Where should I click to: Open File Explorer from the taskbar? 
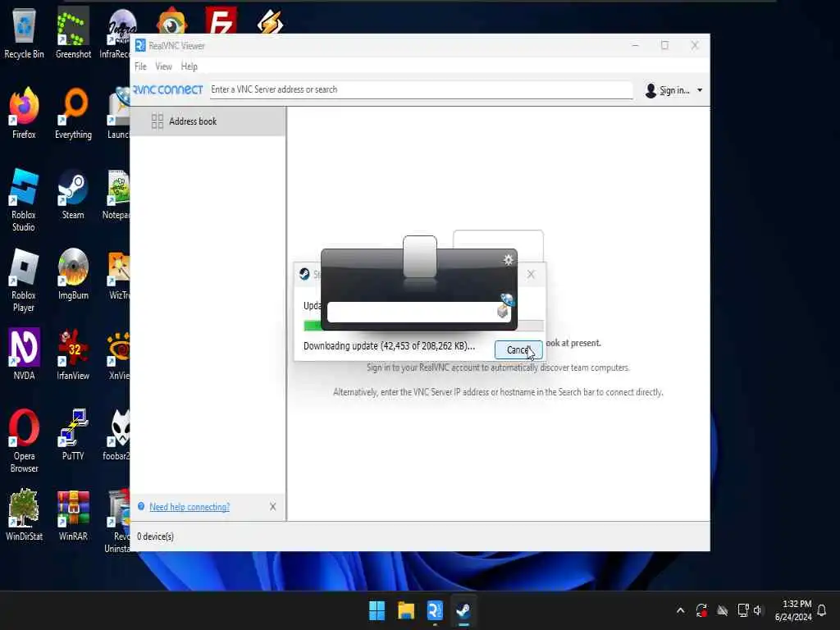point(405,610)
